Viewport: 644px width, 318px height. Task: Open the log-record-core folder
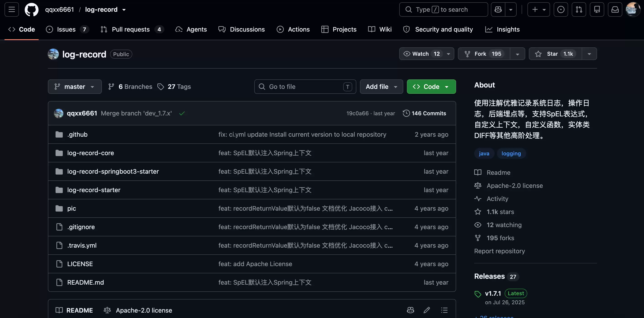tap(91, 153)
